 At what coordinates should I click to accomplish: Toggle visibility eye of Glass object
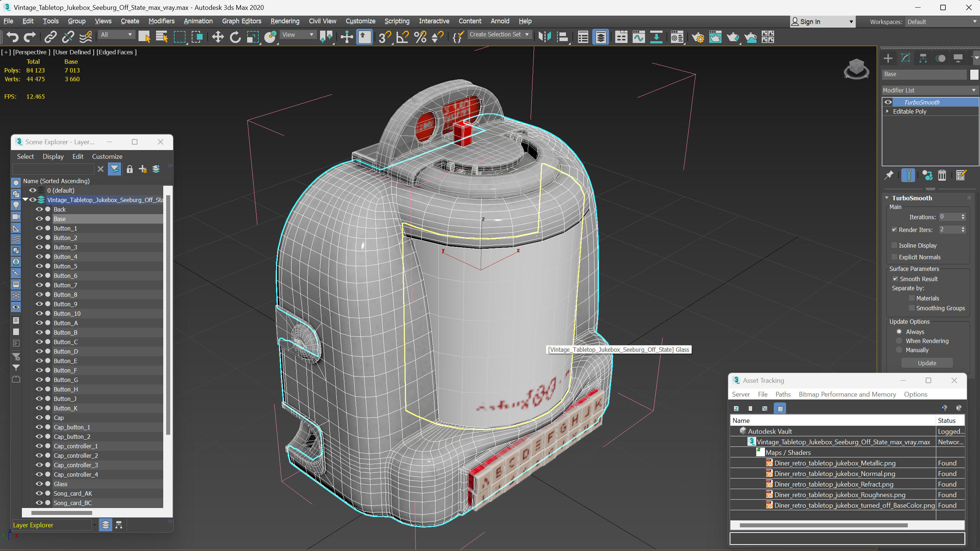[x=39, y=484]
